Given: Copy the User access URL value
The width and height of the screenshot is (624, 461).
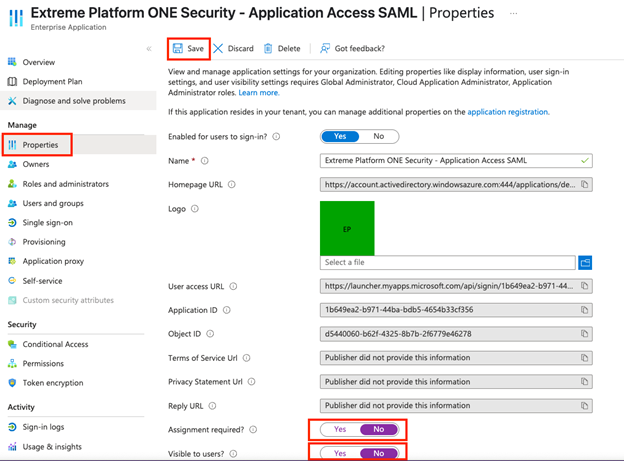Looking at the screenshot, I should pos(584,286).
